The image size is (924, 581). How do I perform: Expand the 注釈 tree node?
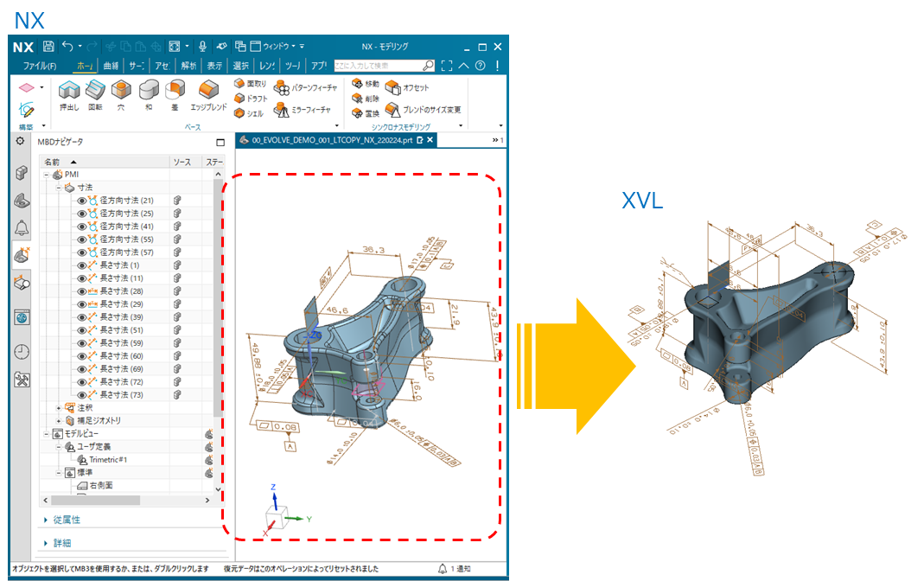(x=58, y=408)
